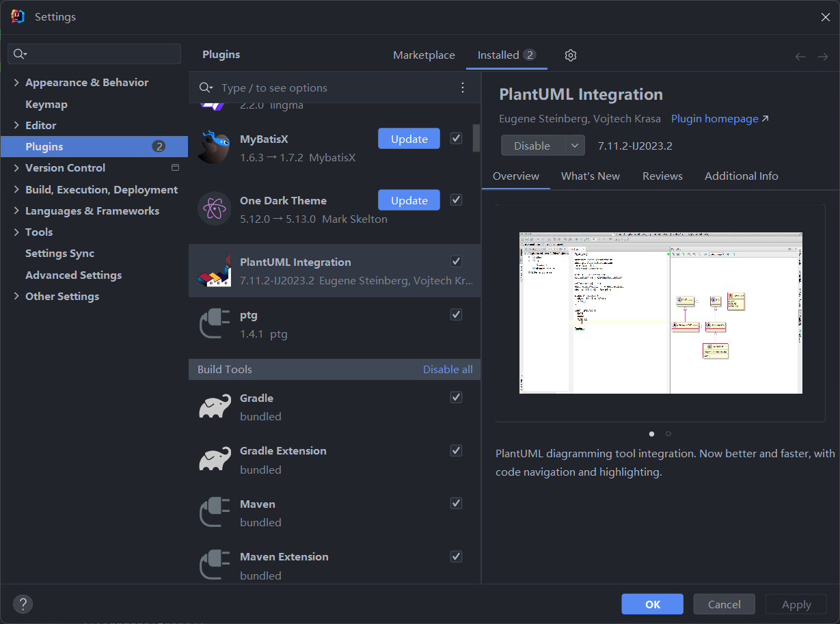Expand the Other Settings node
The image size is (840, 624).
tap(16, 296)
